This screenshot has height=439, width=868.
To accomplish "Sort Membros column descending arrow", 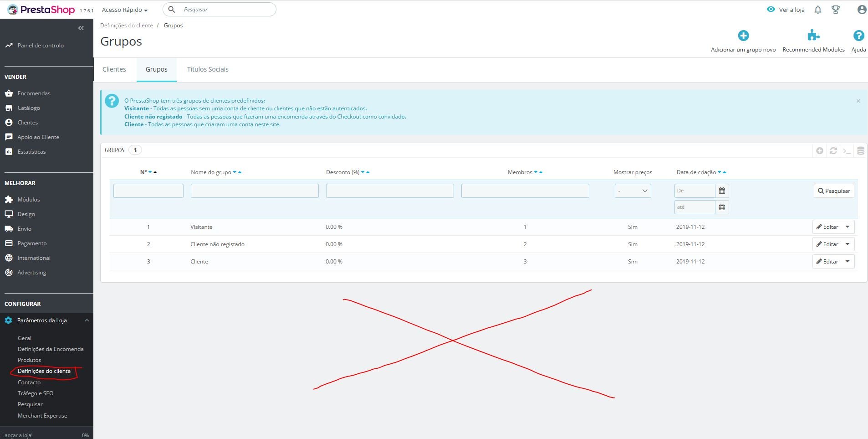I will point(536,172).
